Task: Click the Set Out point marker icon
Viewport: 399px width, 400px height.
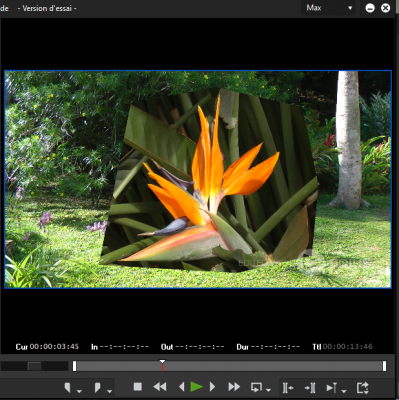Action: [97, 387]
